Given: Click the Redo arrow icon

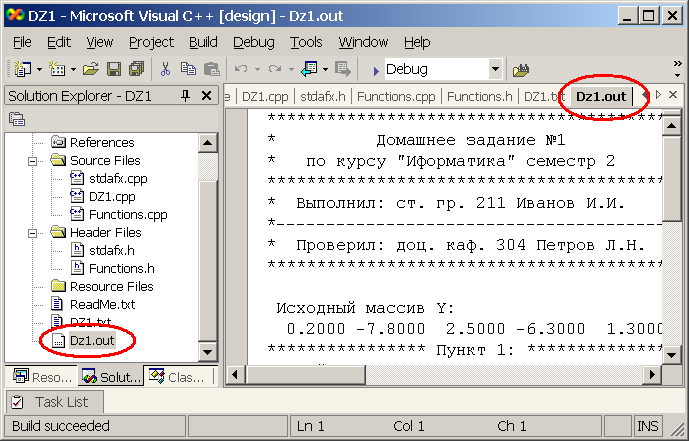Looking at the screenshot, I should tap(275, 69).
